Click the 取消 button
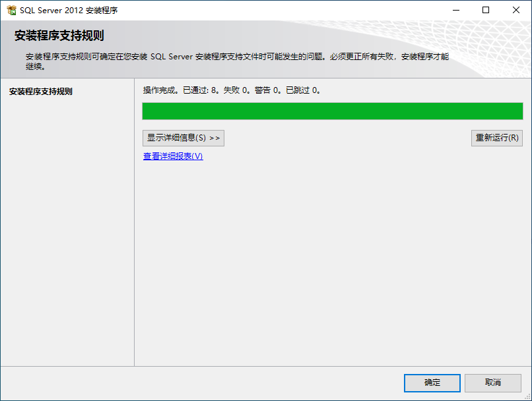The image size is (532, 401). tap(492, 383)
